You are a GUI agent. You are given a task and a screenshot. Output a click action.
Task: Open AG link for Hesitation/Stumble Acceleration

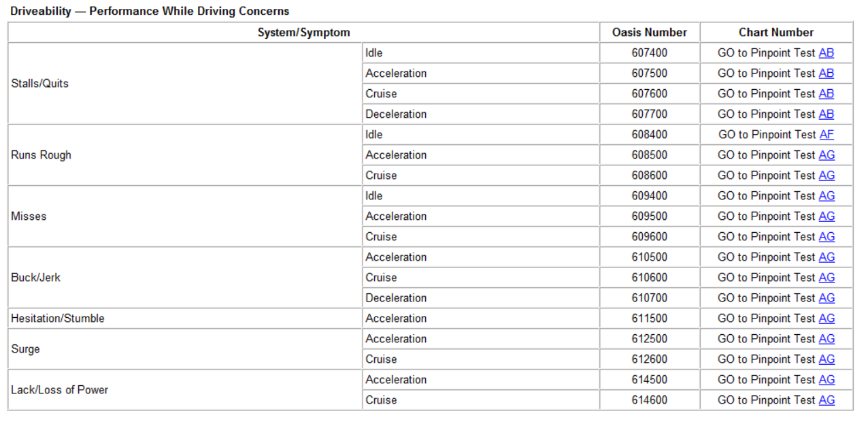827,319
